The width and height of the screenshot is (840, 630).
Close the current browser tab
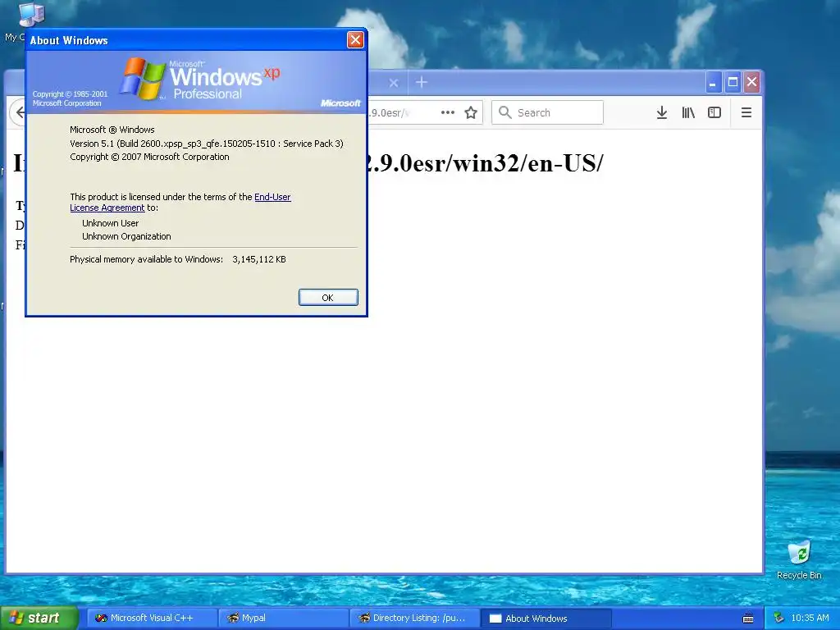pos(394,83)
